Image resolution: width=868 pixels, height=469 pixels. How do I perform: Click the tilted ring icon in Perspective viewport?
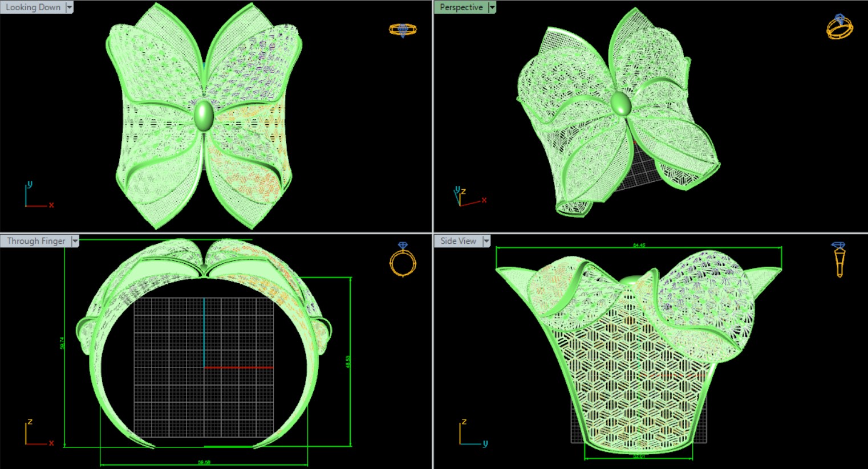[839, 27]
